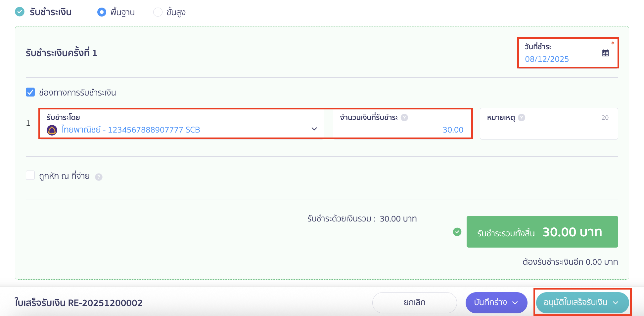Click the ยกเลิก button
Viewport: 644px width, 316px height.
(414, 302)
